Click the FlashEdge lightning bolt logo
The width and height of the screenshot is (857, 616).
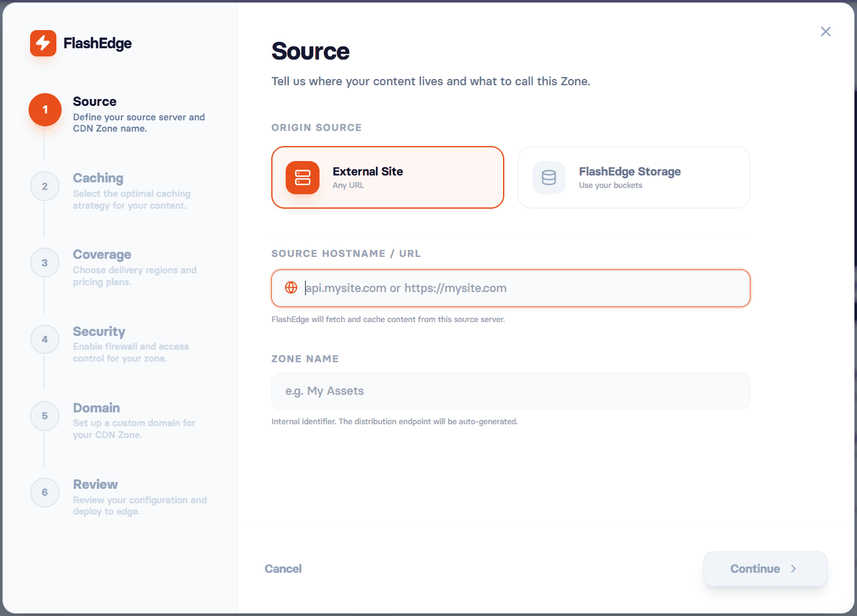(x=43, y=43)
